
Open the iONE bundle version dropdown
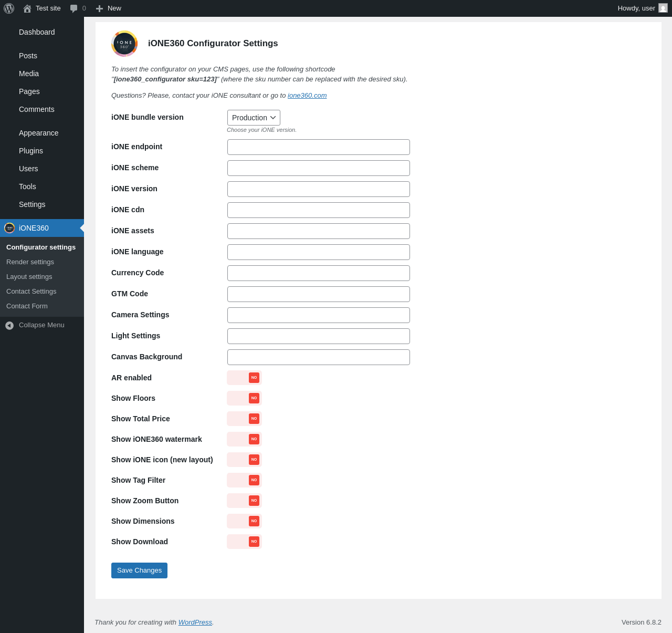click(x=254, y=118)
